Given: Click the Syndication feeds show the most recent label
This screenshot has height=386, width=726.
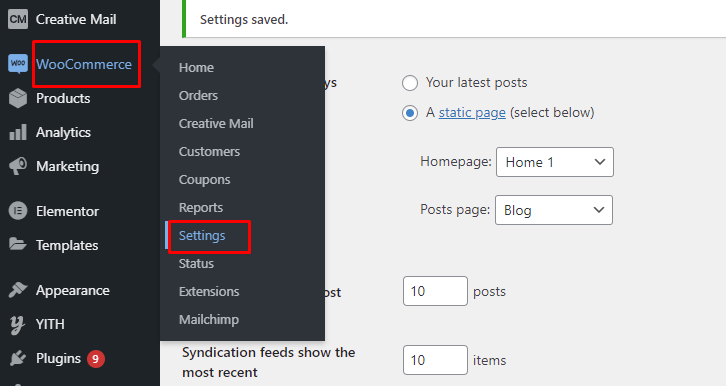Looking at the screenshot, I should coord(269,362).
